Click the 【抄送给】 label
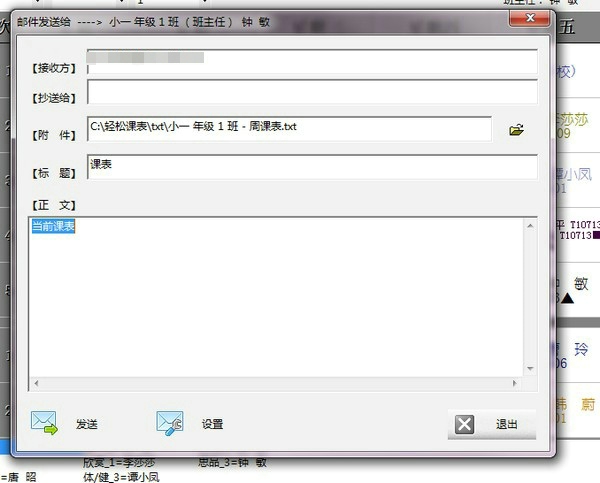 pyautogui.click(x=54, y=98)
